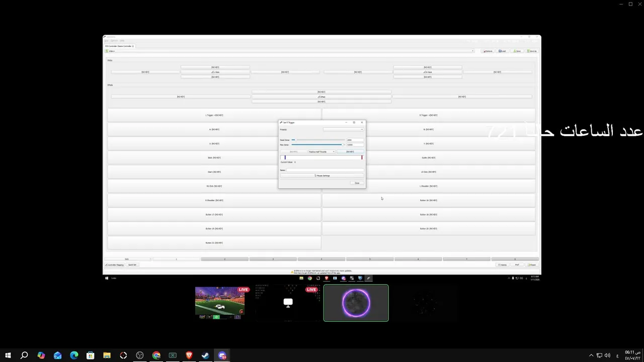Open the Sets dropdown at bottom left
Viewport: 644px width, 362px height.
128,259
